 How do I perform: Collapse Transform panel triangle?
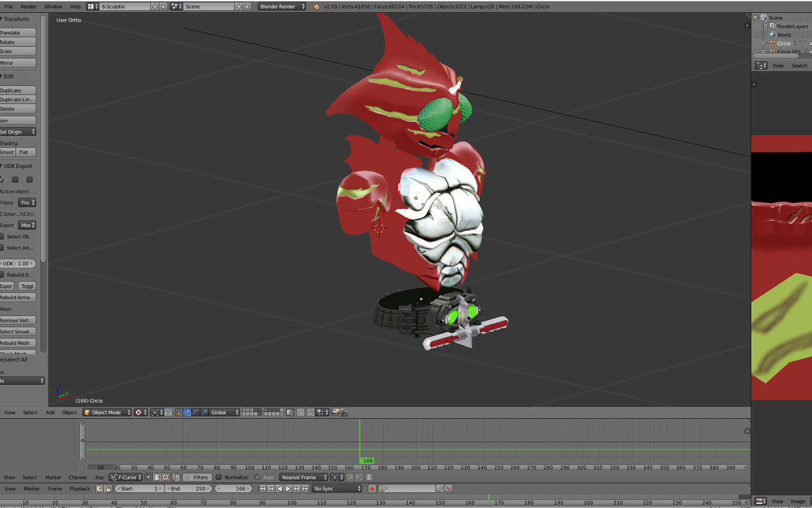click(1, 19)
